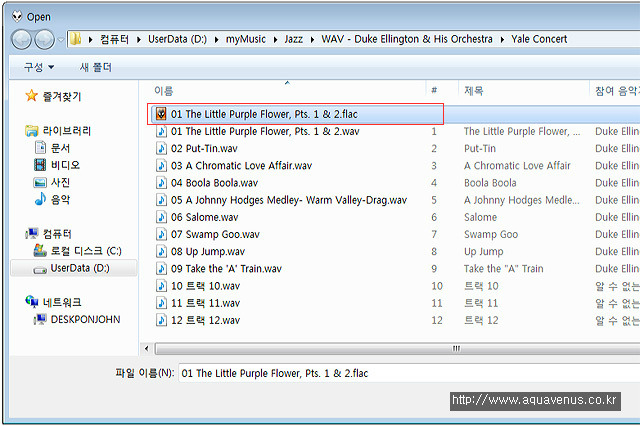Click the Forward navigation arrow button
Viewport: 640px width, 426px height.
(x=44, y=40)
